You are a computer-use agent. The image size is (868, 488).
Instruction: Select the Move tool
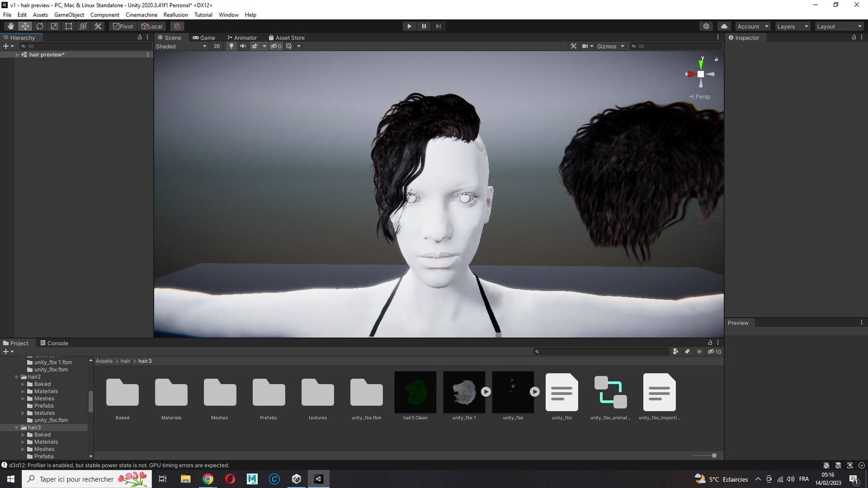tap(25, 26)
